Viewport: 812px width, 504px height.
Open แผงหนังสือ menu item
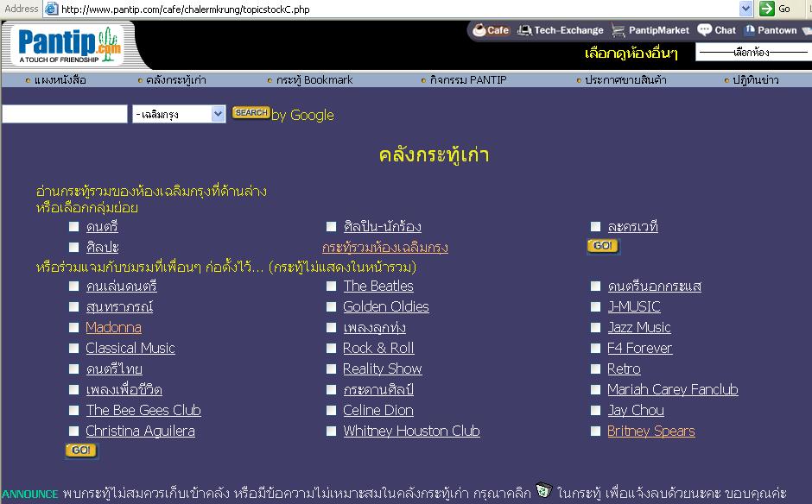click(x=60, y=79)
